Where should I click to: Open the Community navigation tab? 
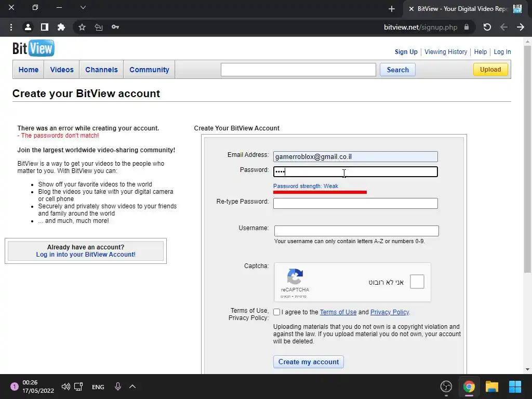149,70
